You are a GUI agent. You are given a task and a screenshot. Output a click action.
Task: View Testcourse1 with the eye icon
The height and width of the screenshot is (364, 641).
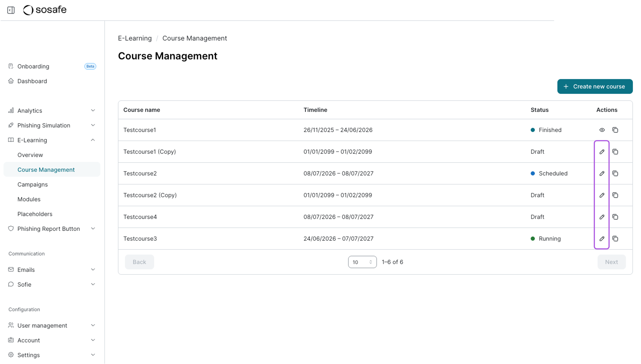click(x=602, y=130)
